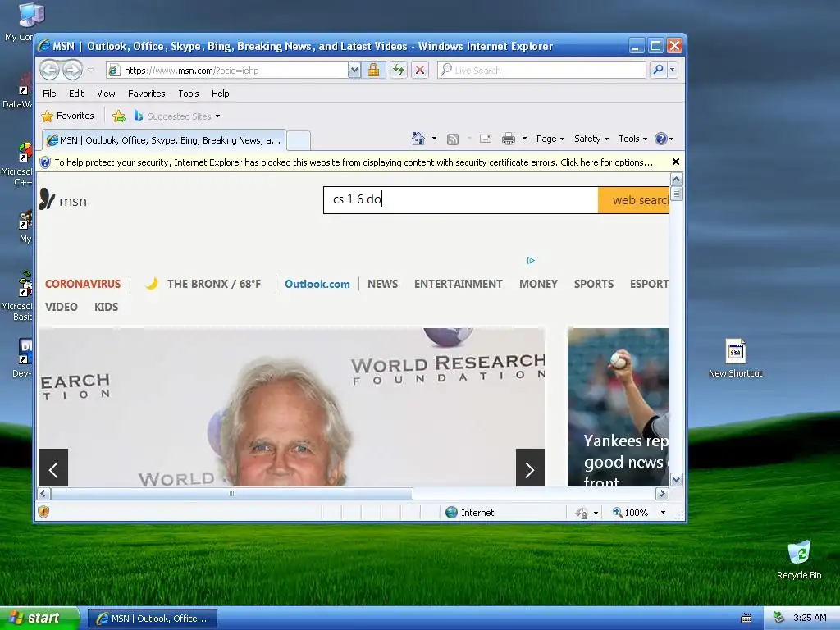Open the Outlook.com link
Image resolution: width=840 pixels, height=630 pixels.
tap(317, 284)
